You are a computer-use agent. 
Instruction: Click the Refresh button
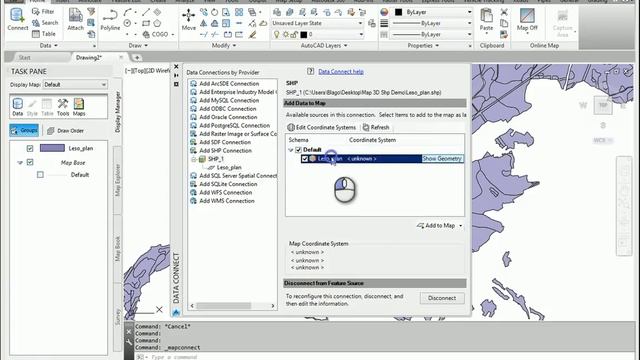pyautogui.click(x=376, y=127)
